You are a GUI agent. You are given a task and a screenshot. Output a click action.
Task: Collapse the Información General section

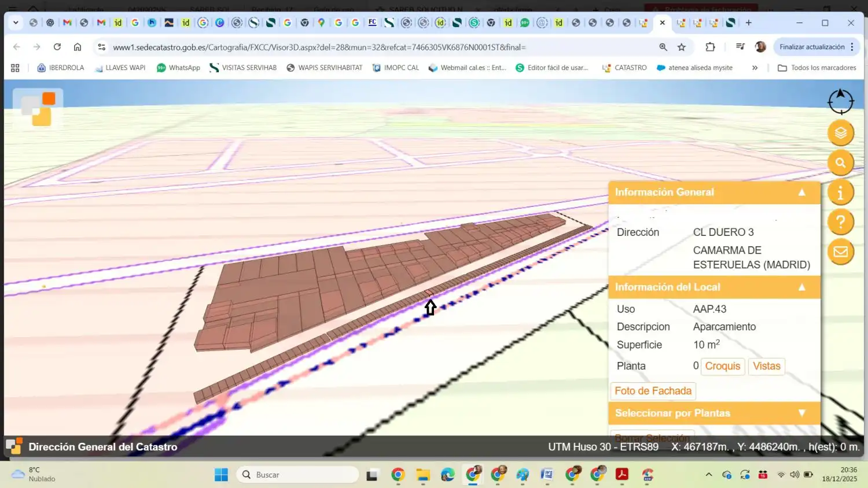click(x=801, y=193)
